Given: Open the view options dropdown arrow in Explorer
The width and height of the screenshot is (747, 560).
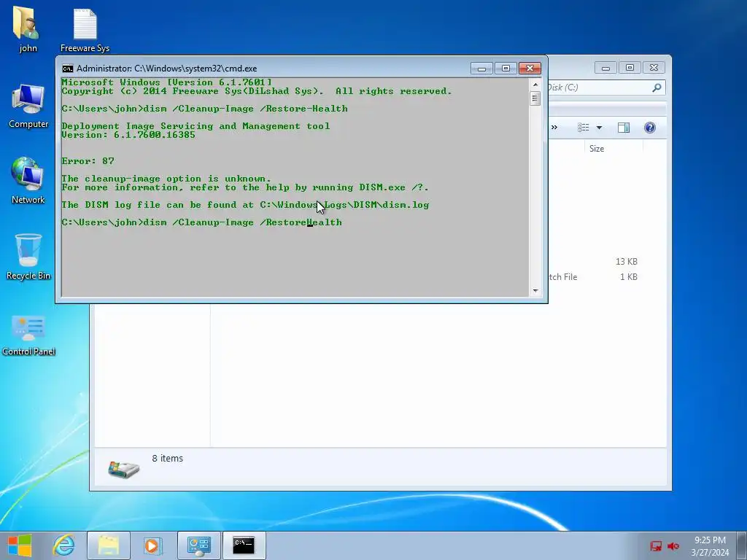Looking at the screenshot, I should (x=600, y=128).
